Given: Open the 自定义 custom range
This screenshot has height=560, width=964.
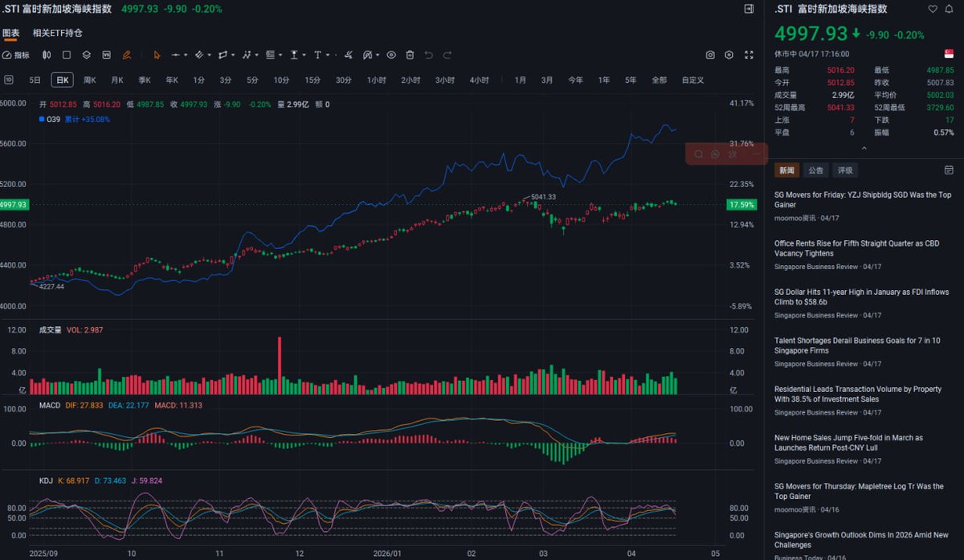Looking at the screenshot, I should [692, 80].
